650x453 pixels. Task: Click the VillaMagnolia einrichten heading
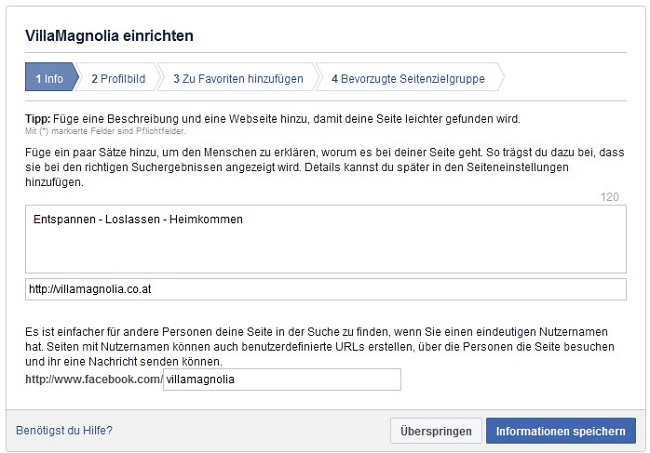coord(109,36)
